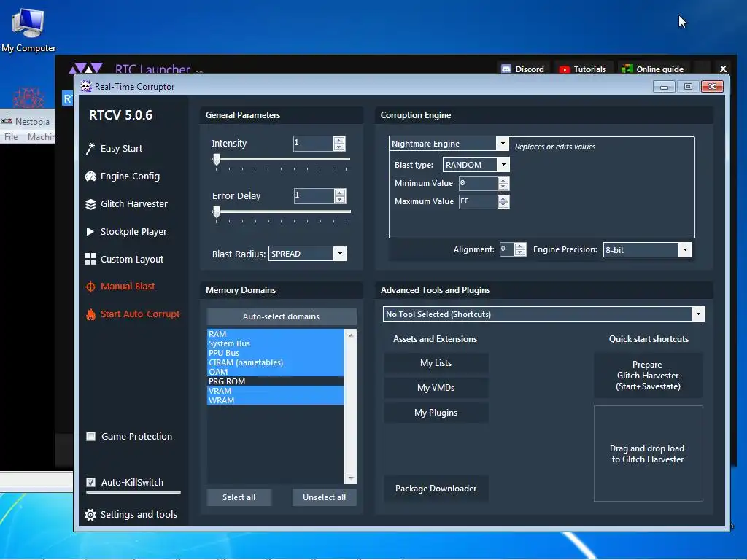This screenshot has width=747, height=560.
Task: Click the RTC Launcher logo
Action: 86,68
